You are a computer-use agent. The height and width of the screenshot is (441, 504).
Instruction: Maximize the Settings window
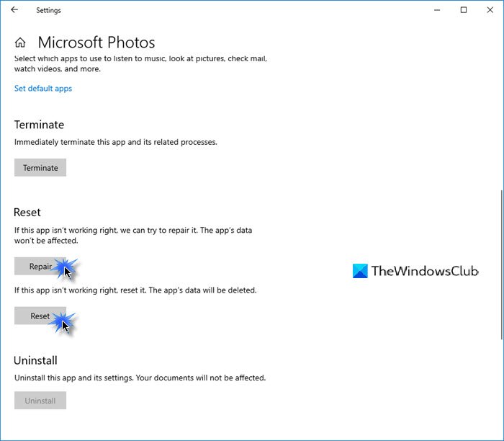point(464,10)
